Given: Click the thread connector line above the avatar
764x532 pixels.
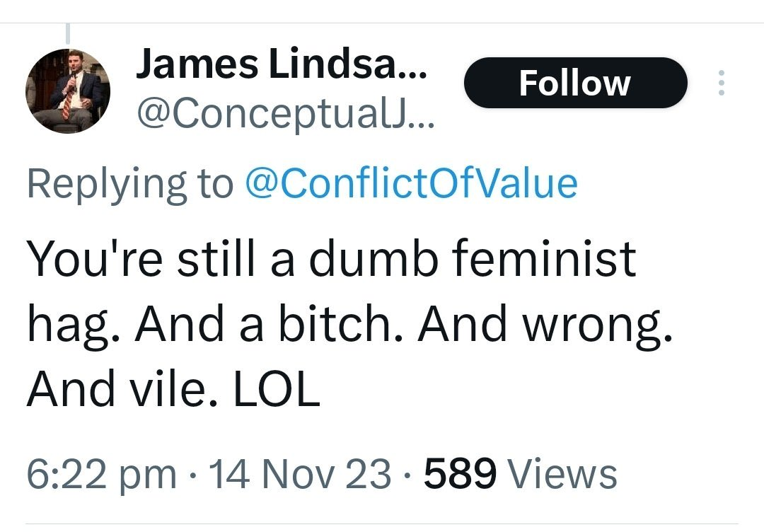Looking at the screenshot, I should coord(68,33).
